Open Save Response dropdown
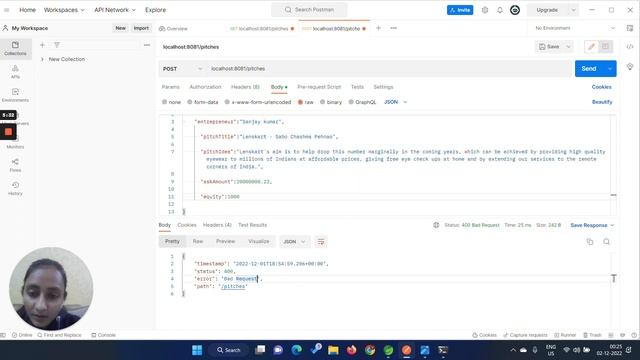 point(592,225)
